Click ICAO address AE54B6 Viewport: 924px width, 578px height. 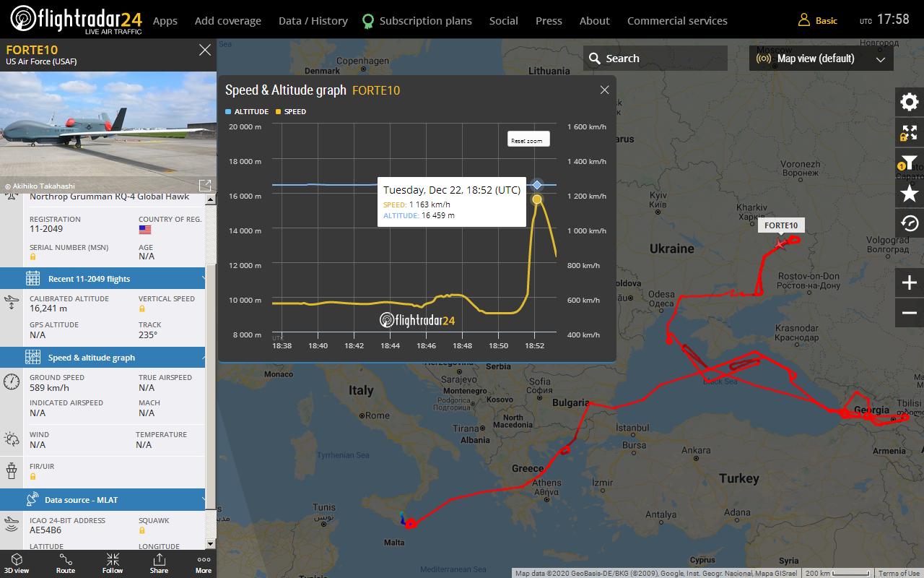tap(45, 530)
